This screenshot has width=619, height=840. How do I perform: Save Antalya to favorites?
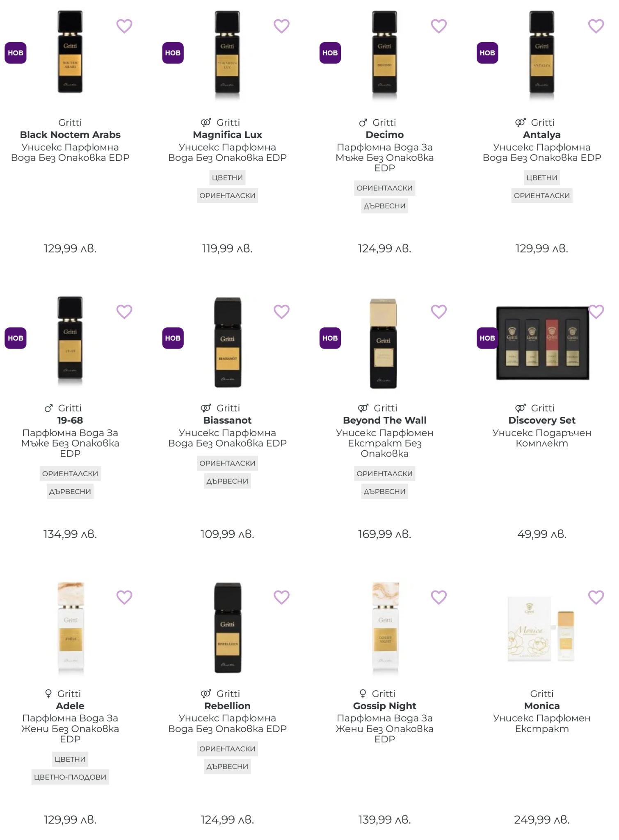(596, 26)
